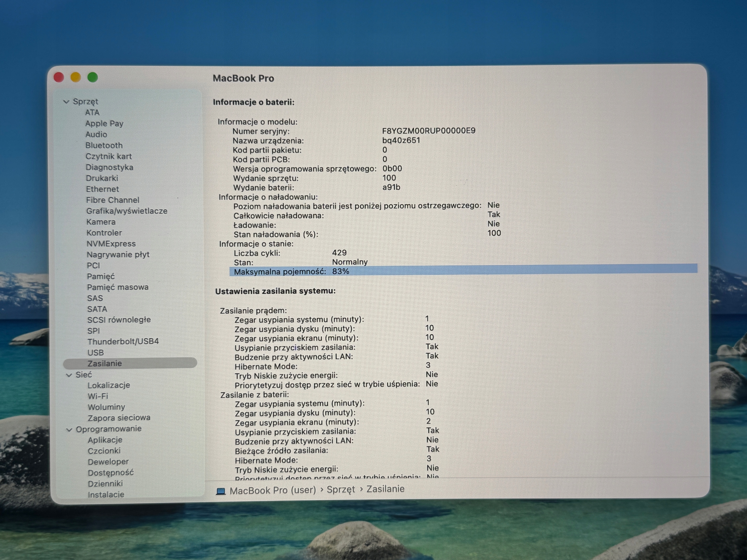Select SAS in the sidebar

[x=95, y=298]
